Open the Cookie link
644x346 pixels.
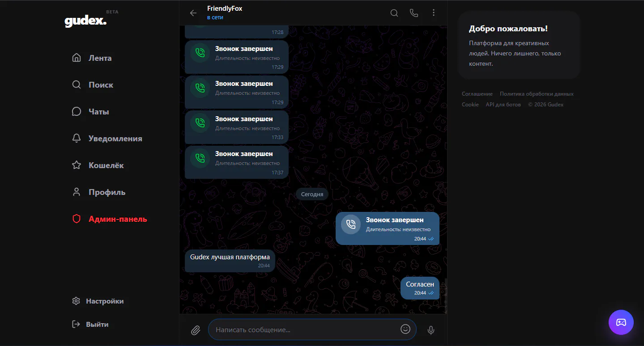[x=470, y=105]
